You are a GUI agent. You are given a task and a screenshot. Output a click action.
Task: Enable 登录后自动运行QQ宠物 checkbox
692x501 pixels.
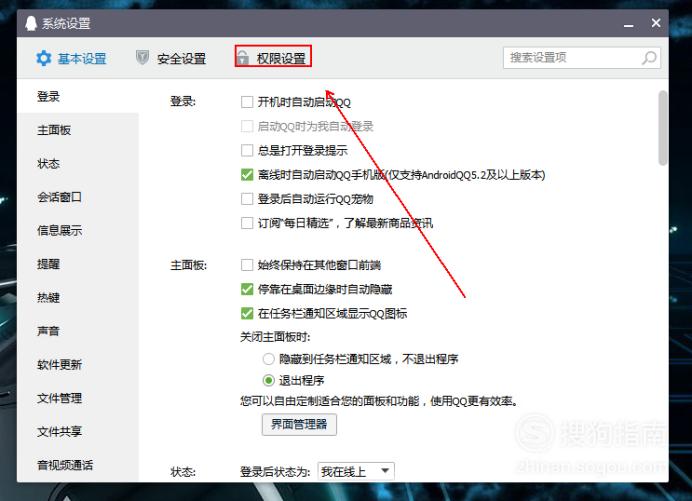[x=247, y=199]
